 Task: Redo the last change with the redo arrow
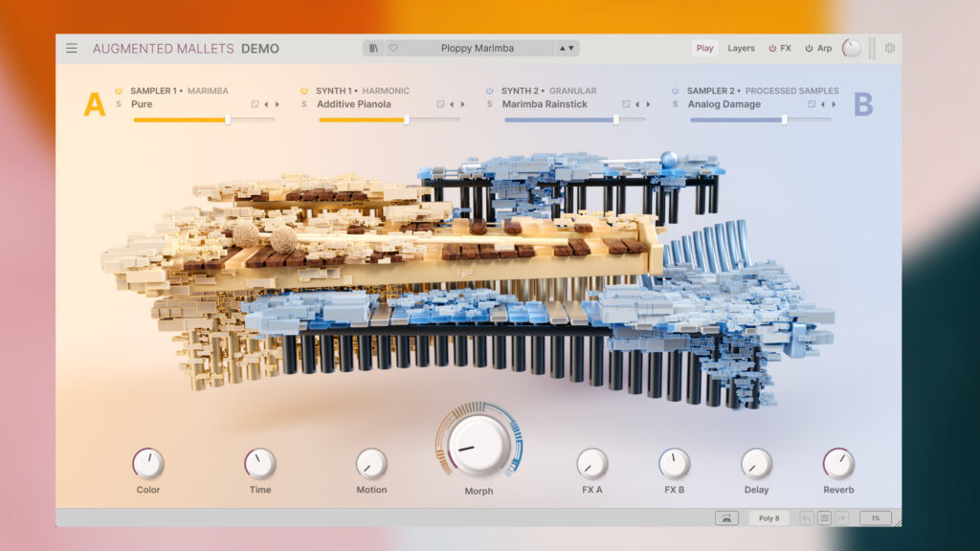click(842, 518)
